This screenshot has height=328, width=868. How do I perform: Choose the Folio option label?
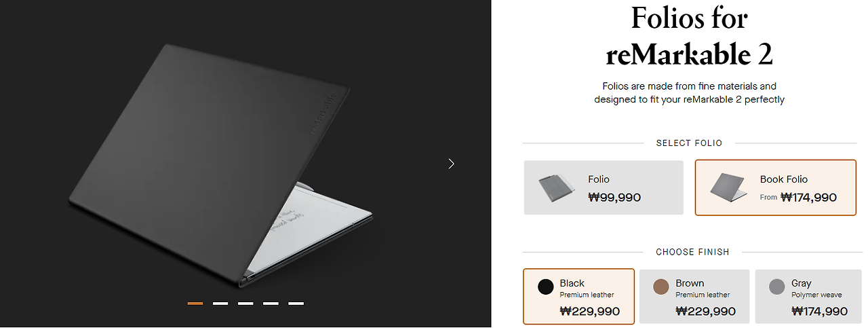click(x=599, y=179)
